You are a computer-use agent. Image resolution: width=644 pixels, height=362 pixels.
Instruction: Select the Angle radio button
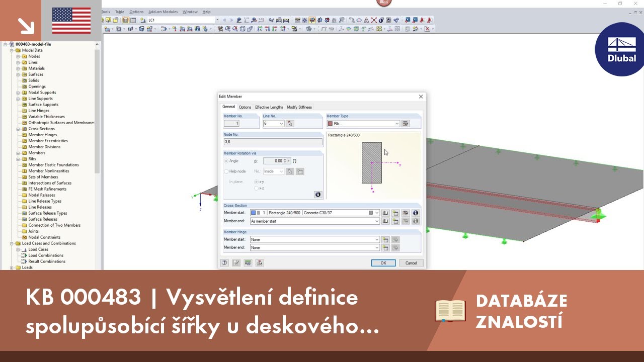226,161
